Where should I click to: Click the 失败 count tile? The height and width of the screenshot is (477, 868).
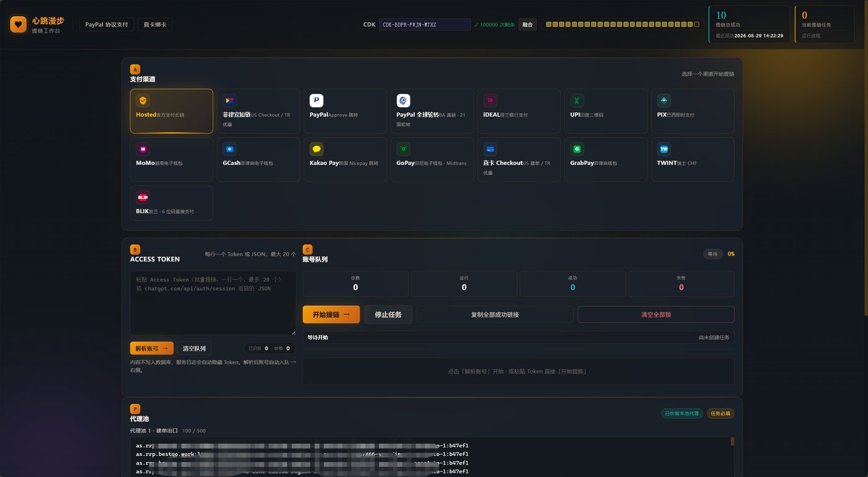pyautogui.click(x=681, y=284)
